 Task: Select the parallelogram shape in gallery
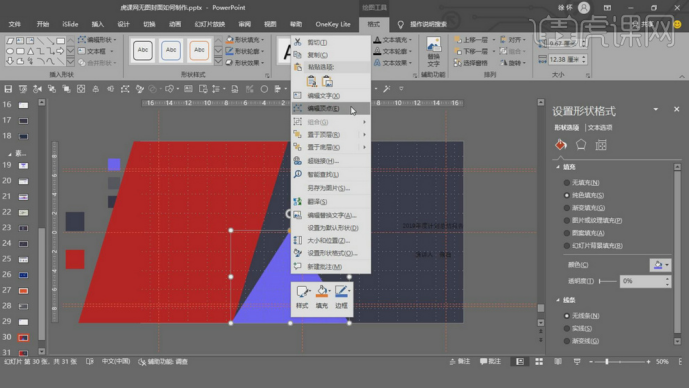tap(10, 41)
